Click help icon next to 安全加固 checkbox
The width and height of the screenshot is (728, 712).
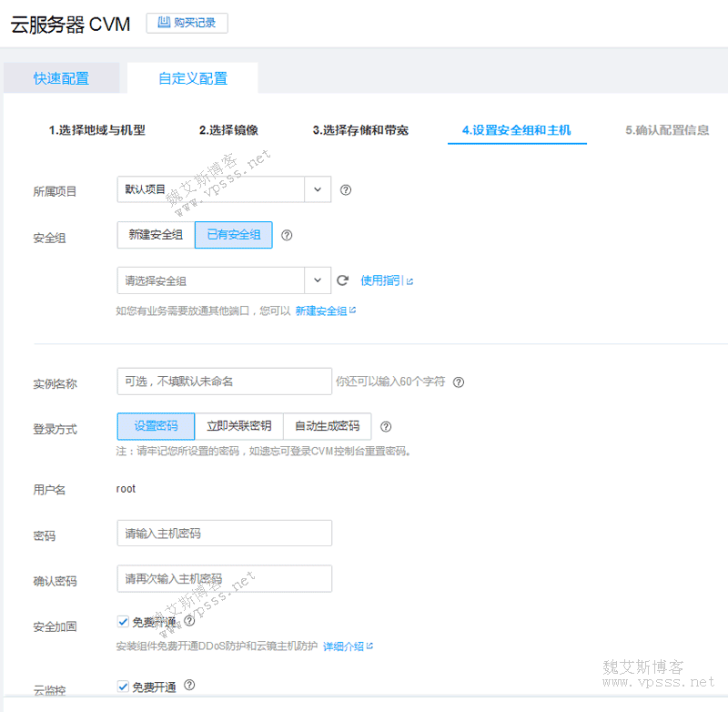click(x=189, y=621)
